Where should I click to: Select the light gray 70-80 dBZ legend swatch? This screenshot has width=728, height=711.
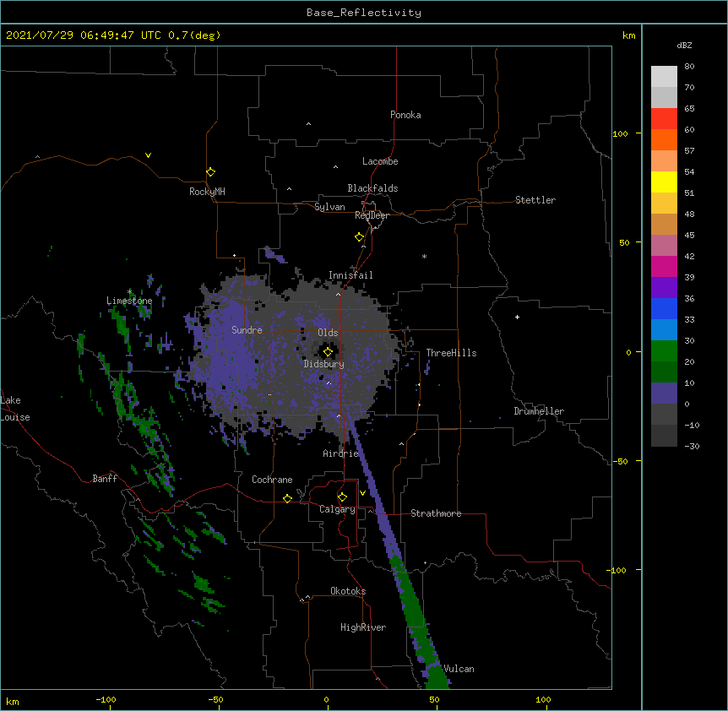[x=664, y=77]
